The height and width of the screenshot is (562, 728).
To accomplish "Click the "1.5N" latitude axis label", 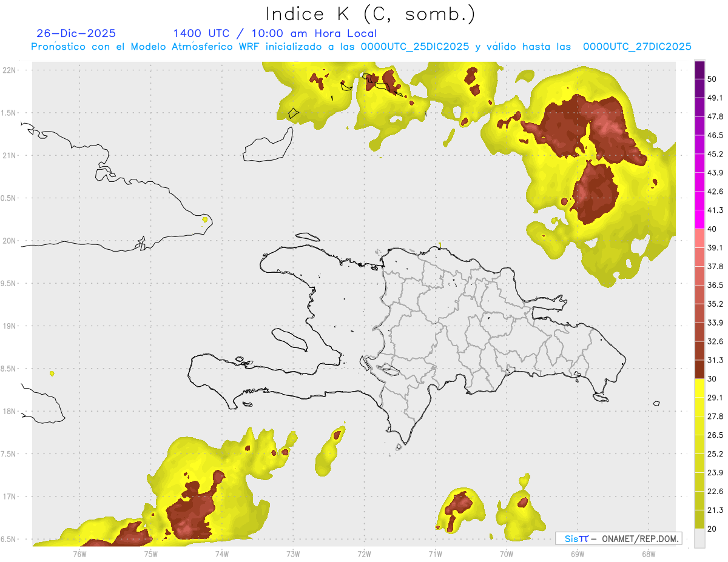I will click(9, 113).
